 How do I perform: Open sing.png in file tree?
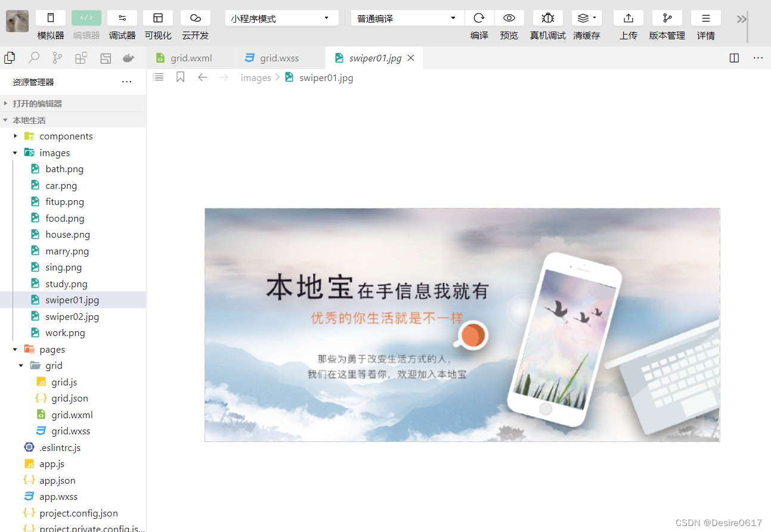click(x=73, y=267)
